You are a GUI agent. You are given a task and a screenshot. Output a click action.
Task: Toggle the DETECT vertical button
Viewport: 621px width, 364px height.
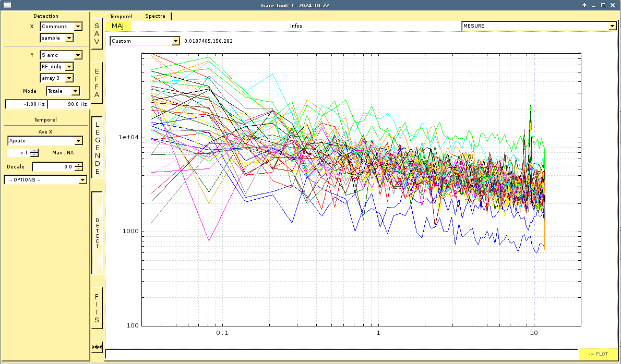(97, 233)
